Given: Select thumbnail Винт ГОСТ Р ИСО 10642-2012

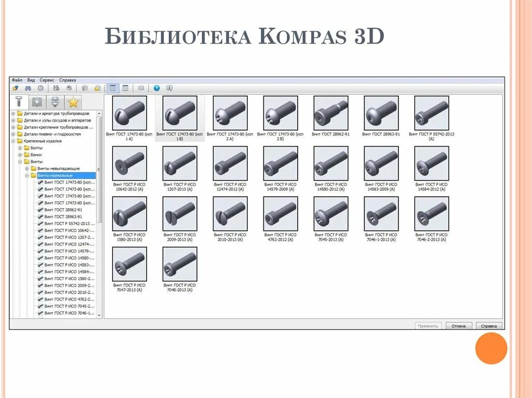Looking at the screenshot, I should [x=129, y=163].
